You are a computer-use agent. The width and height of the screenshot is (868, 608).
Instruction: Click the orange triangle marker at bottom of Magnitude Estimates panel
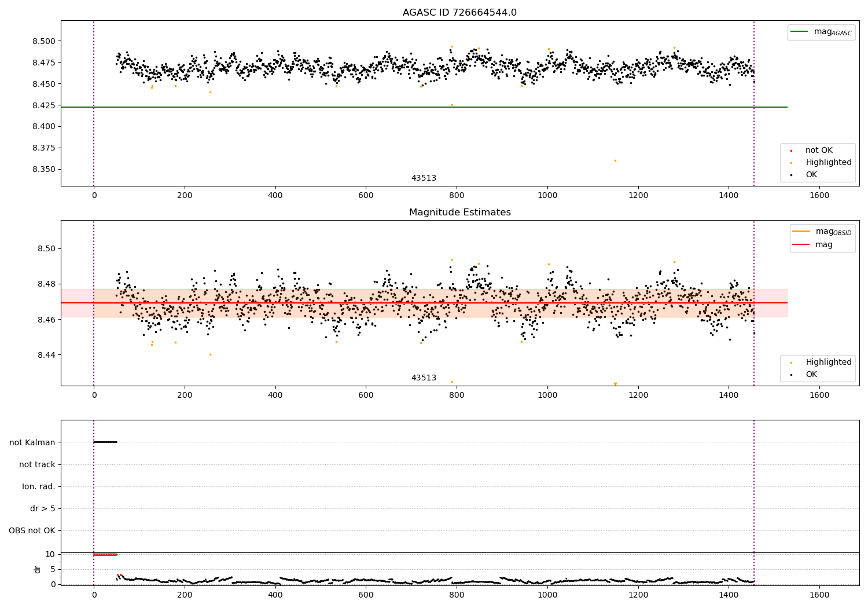pos(615,384)
